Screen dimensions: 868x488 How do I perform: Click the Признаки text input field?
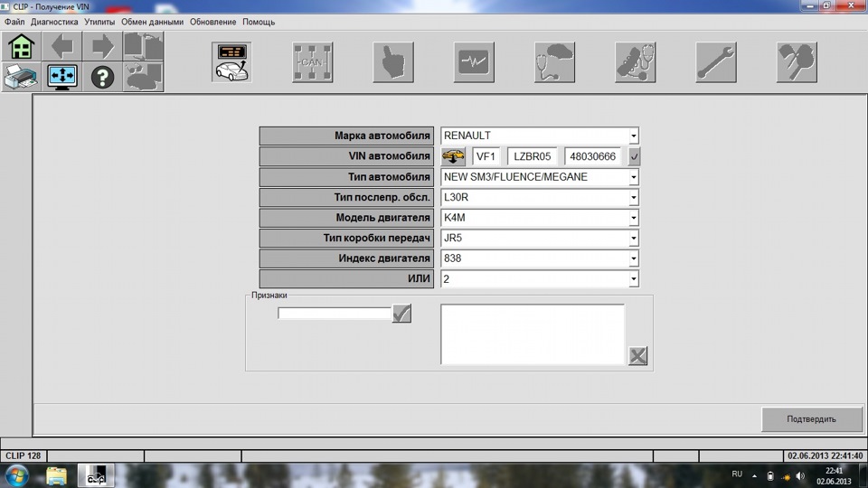[x=335, y=314]
